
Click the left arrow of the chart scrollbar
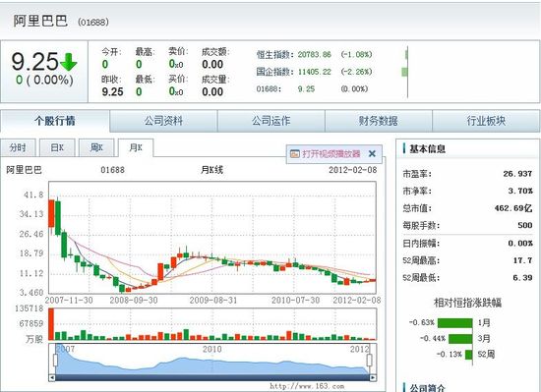tap(52, 378)
